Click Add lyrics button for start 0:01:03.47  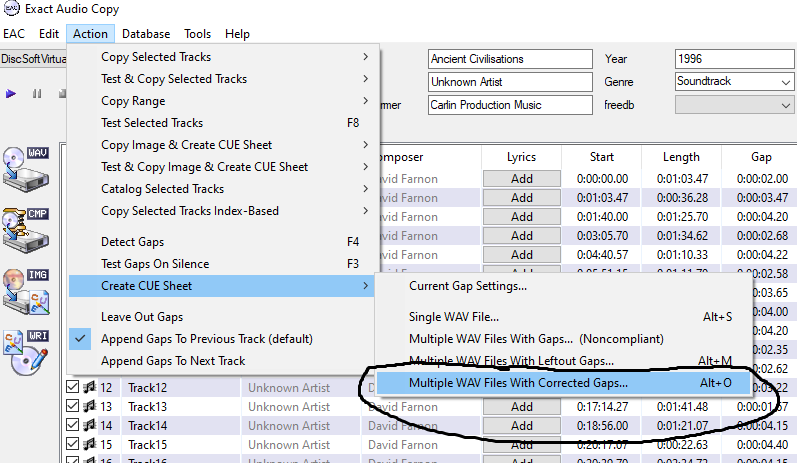coord(522,198)
